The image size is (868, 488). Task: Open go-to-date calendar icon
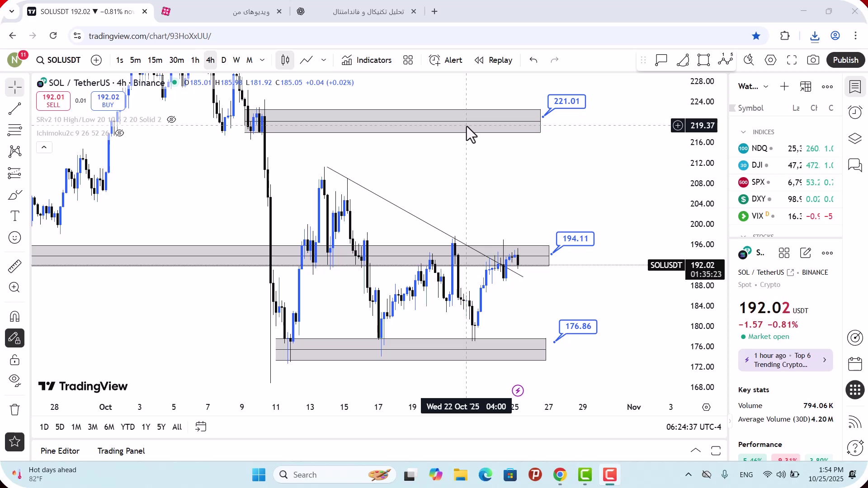201,427
